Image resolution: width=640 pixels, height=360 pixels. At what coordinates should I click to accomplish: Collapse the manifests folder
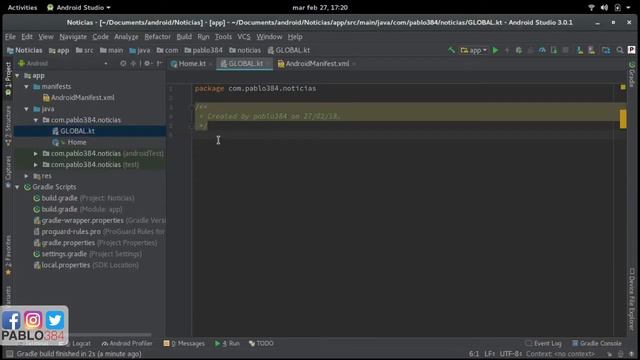pyautogui.click(x=27, y=87)
